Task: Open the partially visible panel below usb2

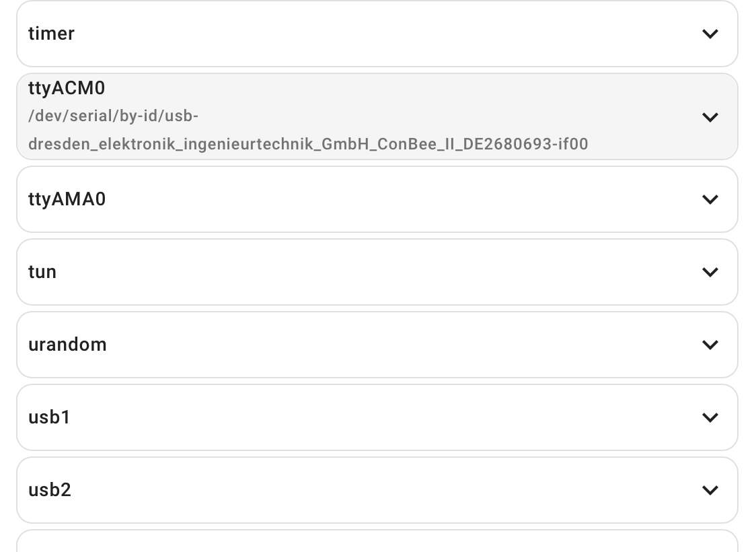Action: (x=377, y=541)
